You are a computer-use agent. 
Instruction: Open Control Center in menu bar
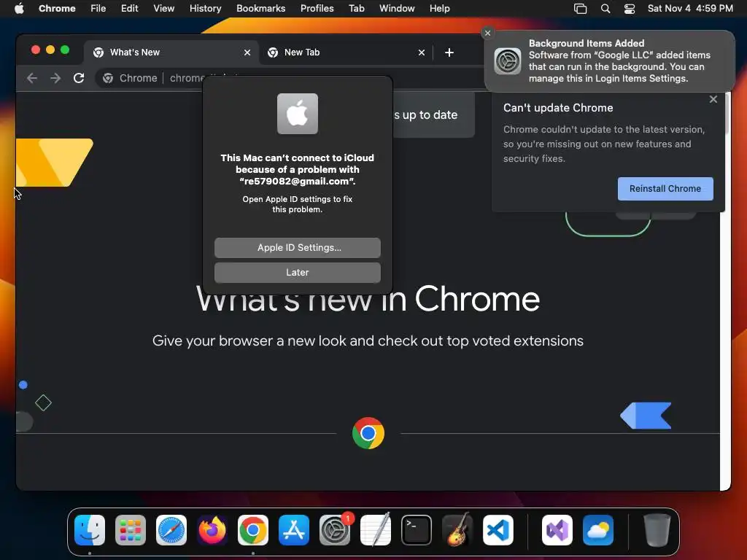pos(630,9)
